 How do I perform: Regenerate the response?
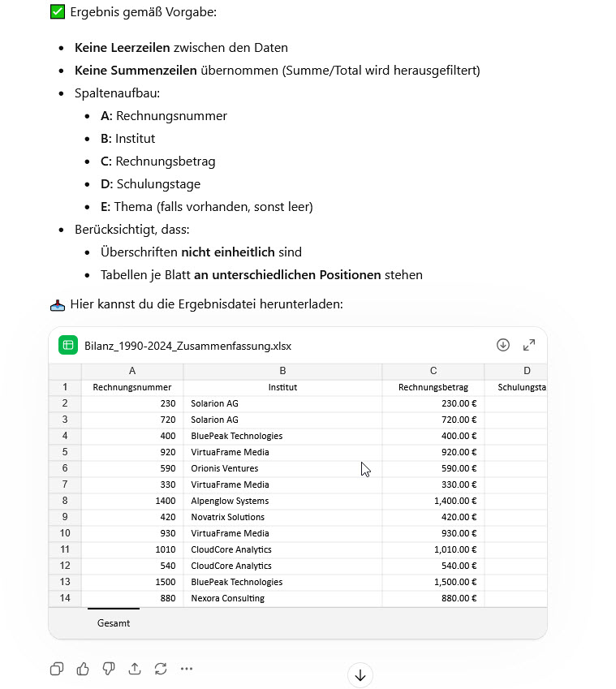pyautogui.click(x=161, y=669)
